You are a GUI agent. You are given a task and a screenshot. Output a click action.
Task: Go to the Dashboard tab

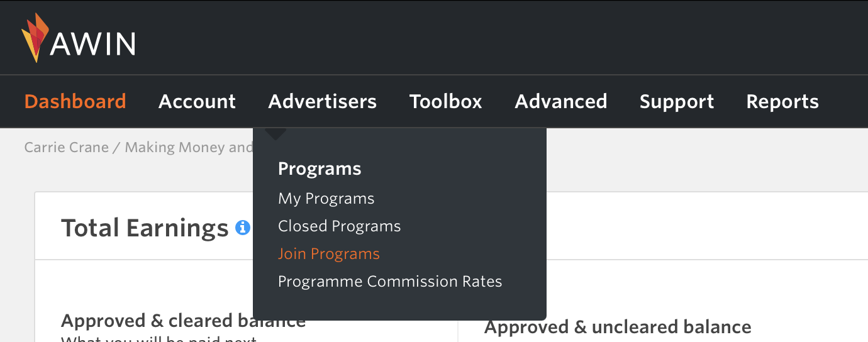coord(75,101)
